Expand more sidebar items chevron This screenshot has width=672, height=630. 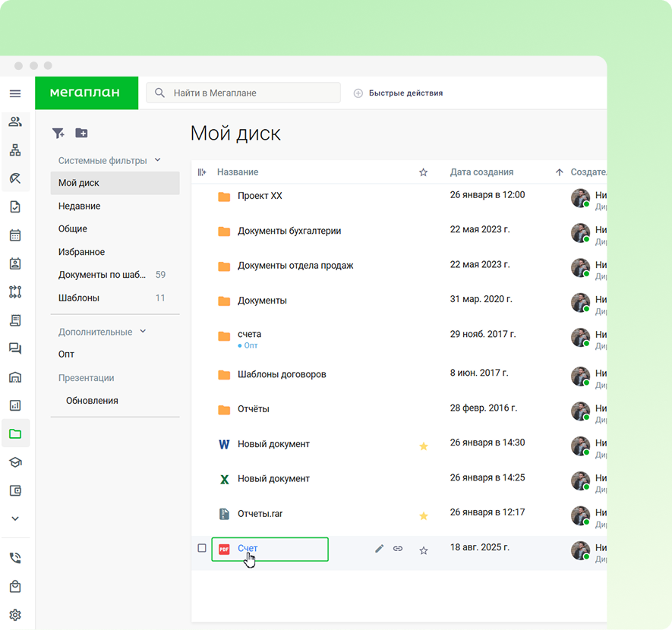point(15,518)
